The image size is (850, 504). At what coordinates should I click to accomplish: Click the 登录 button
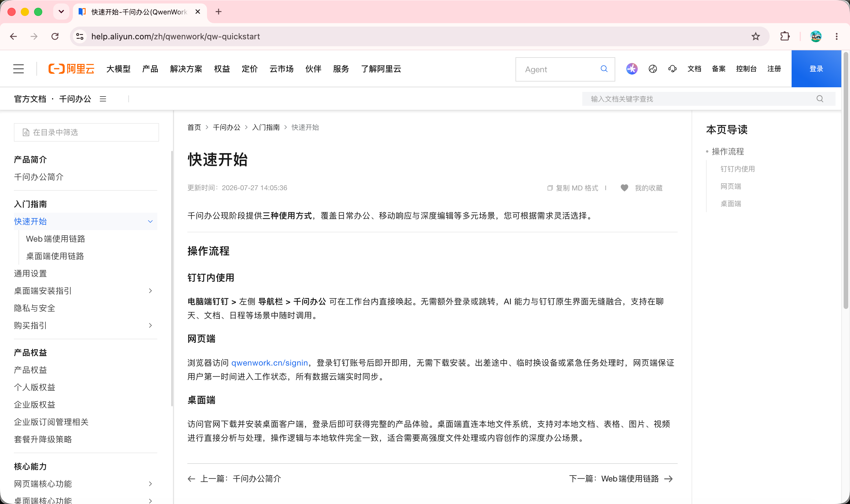point(816,69)
